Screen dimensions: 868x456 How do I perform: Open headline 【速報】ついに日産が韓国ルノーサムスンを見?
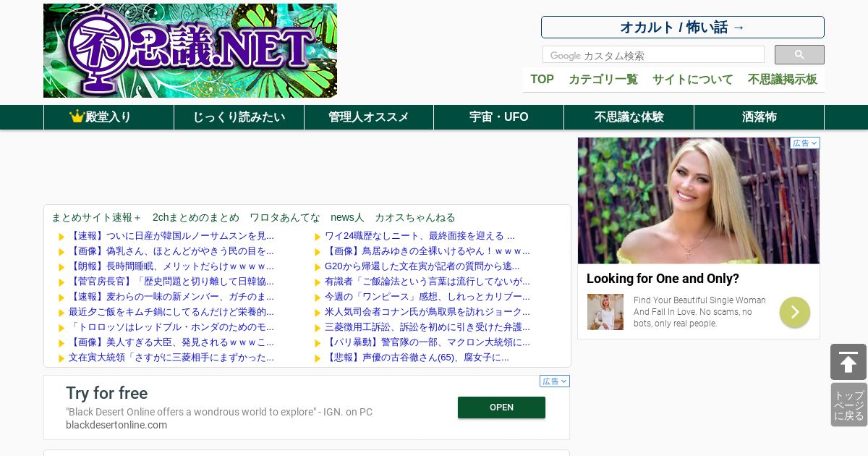click(x=171, y=236)
